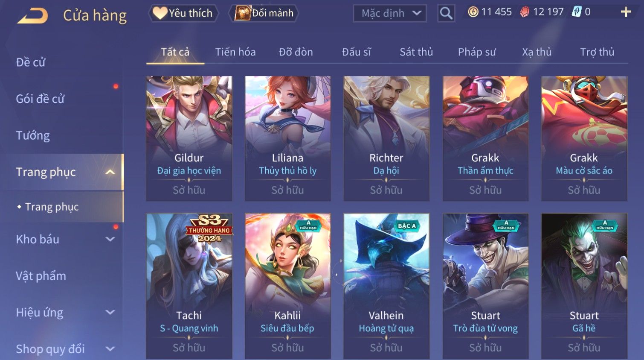The width and height of the screenshot is (644, 360).
Task: Tap the blue voucher currency icon
Action: [577, 12]
